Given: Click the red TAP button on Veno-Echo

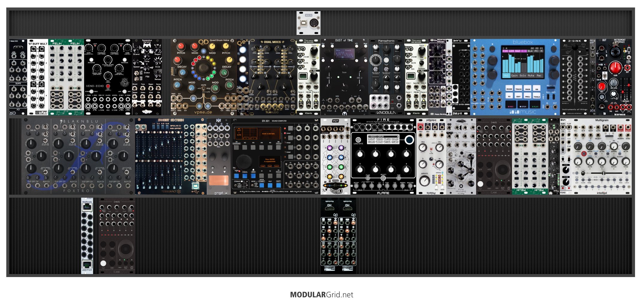Looking at the screenshot, I should pyautogui.click(x=108, y=86).
